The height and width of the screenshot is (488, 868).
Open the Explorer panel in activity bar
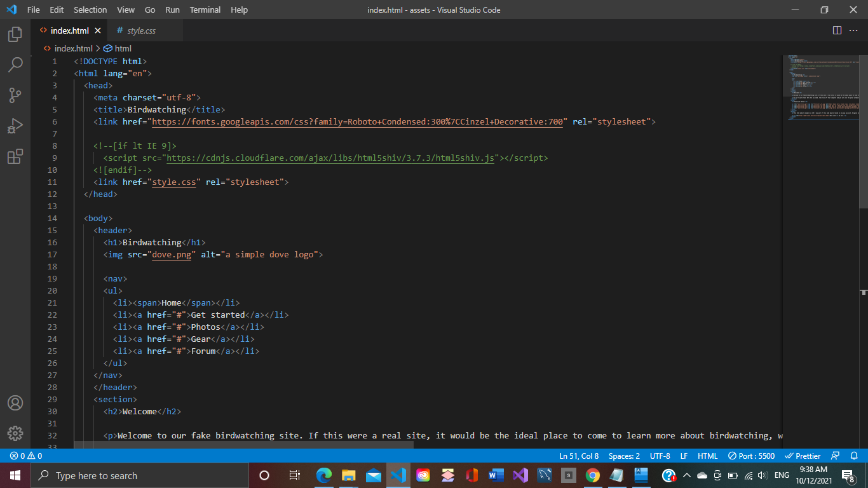(x=15, y=34)
